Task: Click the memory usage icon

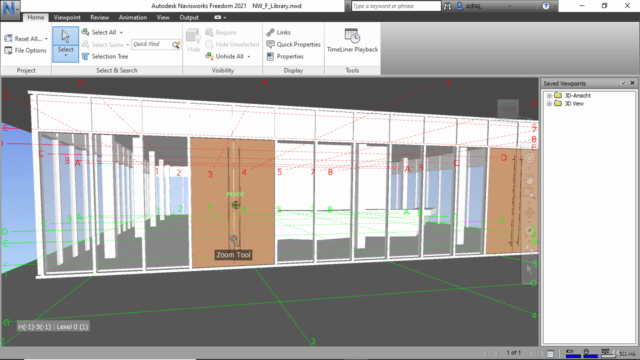Action: pyautogui.click(x=605, y=351)
